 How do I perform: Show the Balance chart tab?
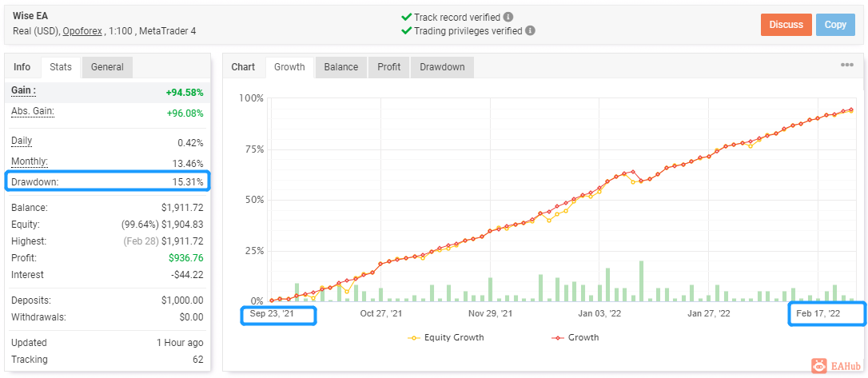341,67
